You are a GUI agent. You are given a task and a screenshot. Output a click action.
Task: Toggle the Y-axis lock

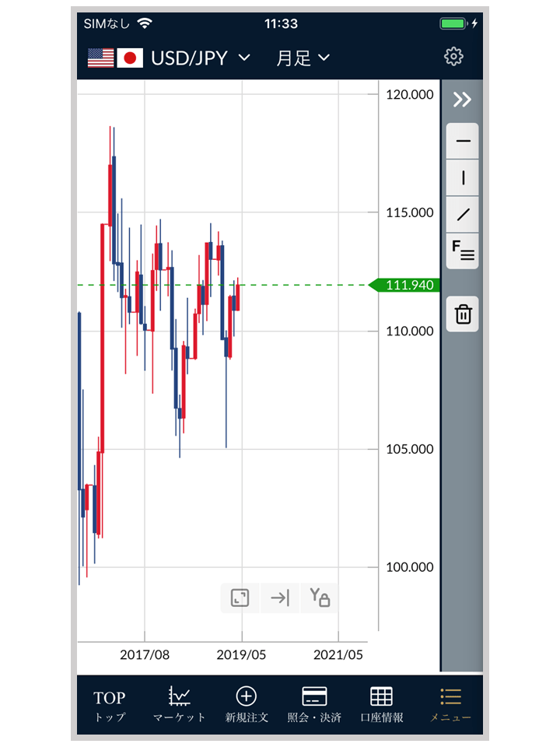(x=320, y=598)
